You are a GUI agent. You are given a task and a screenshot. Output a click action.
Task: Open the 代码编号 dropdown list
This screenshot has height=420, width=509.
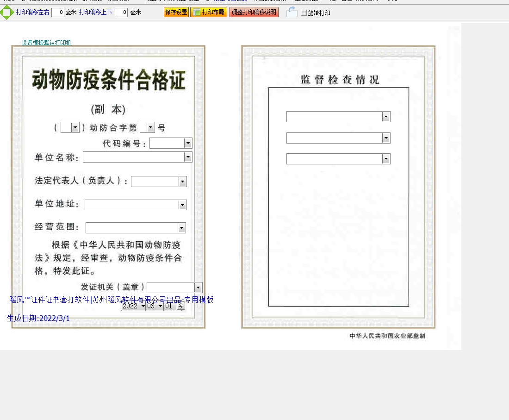click(188, 144)
